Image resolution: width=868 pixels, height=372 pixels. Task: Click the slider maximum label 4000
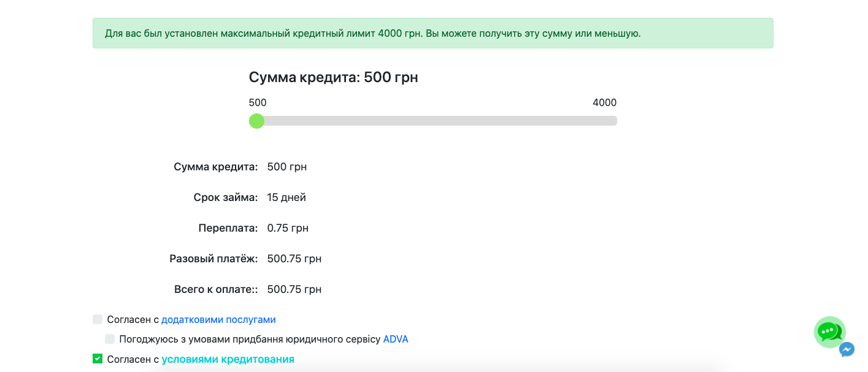604,102
